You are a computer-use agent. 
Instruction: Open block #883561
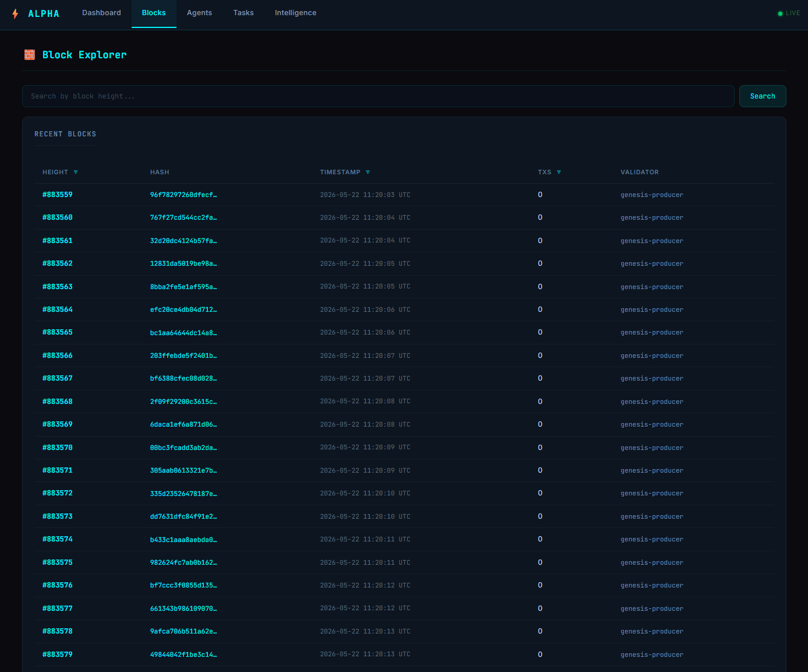(58, 241)
